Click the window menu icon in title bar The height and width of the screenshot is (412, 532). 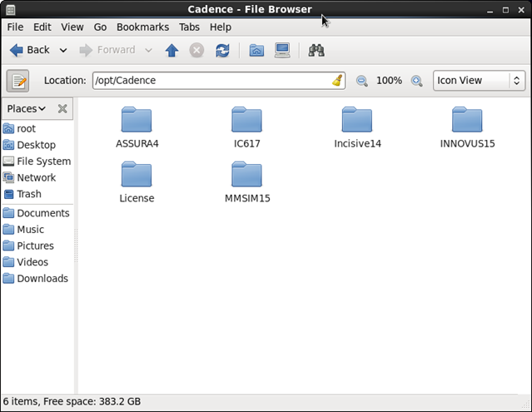pyautogui.click(x=11, y=10)
